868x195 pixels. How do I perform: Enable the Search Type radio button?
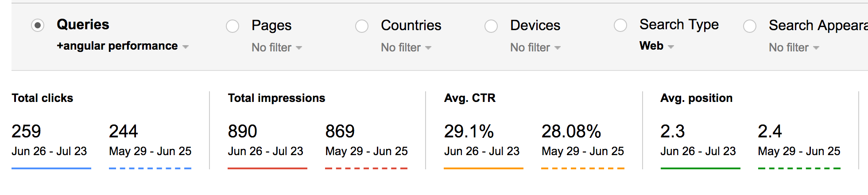coord(620,25)
